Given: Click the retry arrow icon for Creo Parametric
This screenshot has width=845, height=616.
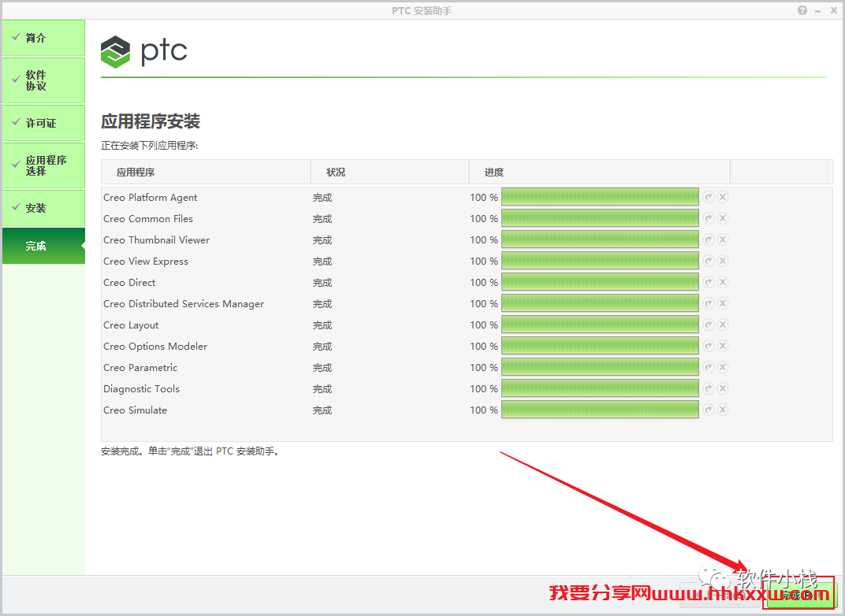Looking at the screenshot, I should tap(709, 367).
